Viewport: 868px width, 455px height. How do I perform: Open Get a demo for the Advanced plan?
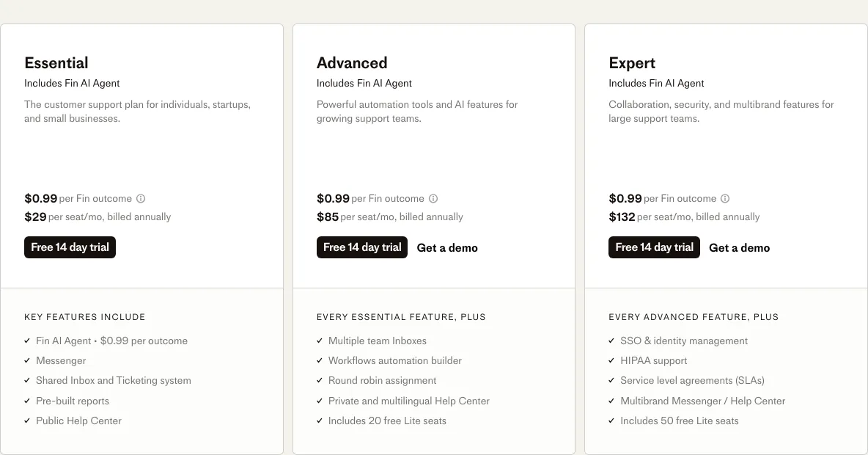(447, 247)
